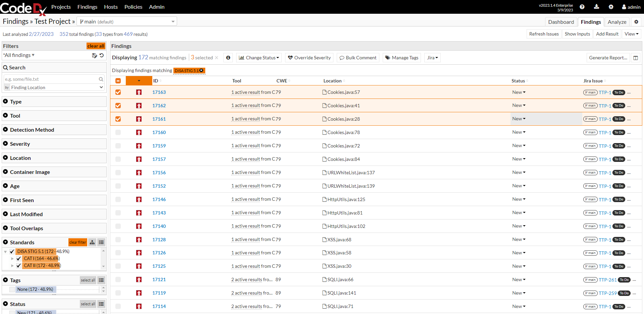Click the Standards list view icon
This screenshot has width=644, height=314.
tap(101, 242)
